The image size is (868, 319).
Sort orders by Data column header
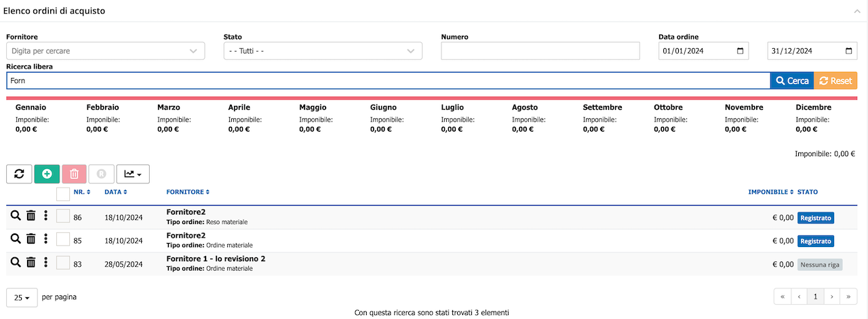(x=115, y=192)
